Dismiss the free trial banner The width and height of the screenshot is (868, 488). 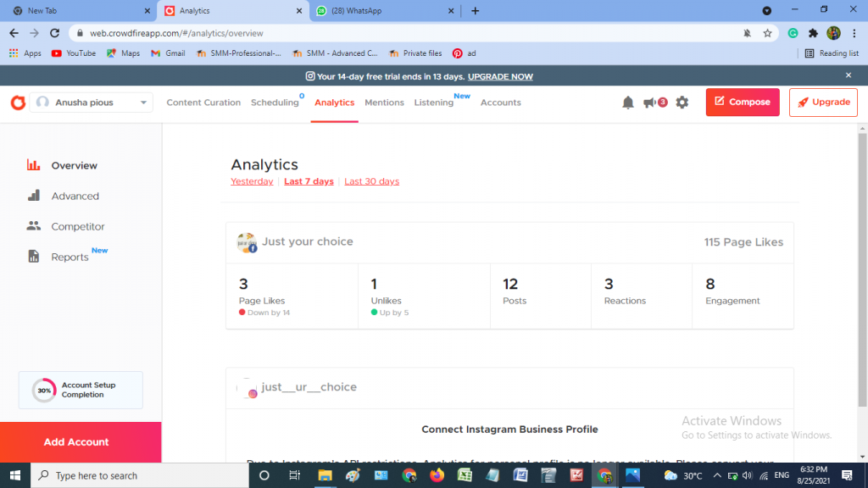click(x=849, y=75)
